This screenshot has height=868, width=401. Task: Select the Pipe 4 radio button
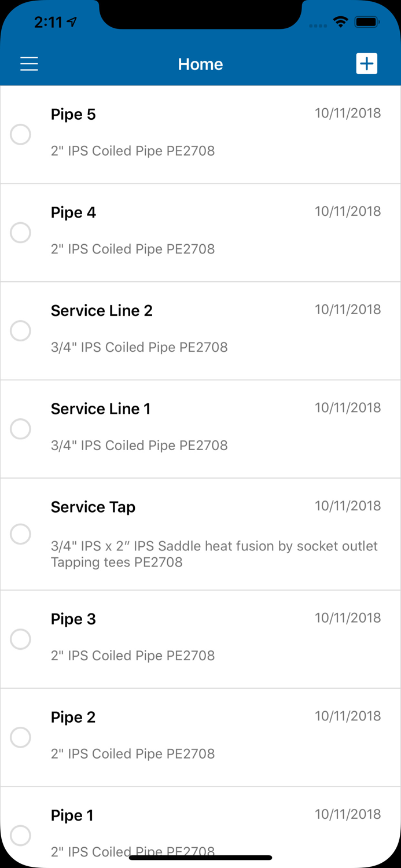coord(21,233)
